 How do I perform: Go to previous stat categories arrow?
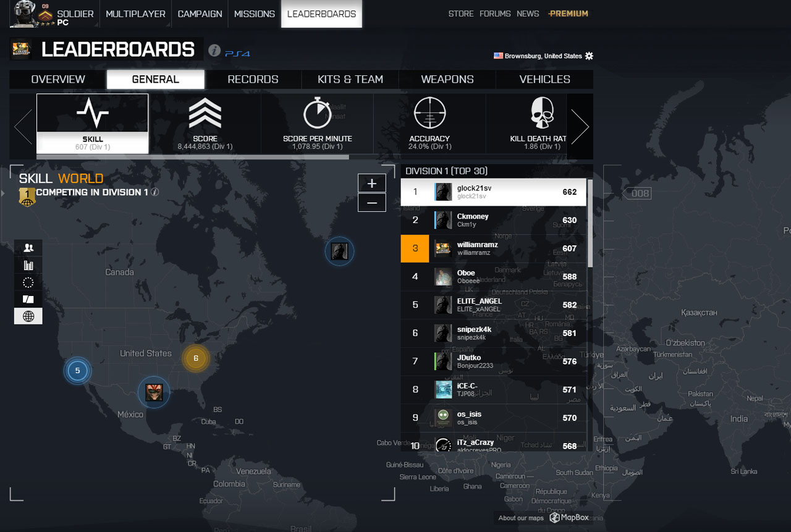pos(23,127)
